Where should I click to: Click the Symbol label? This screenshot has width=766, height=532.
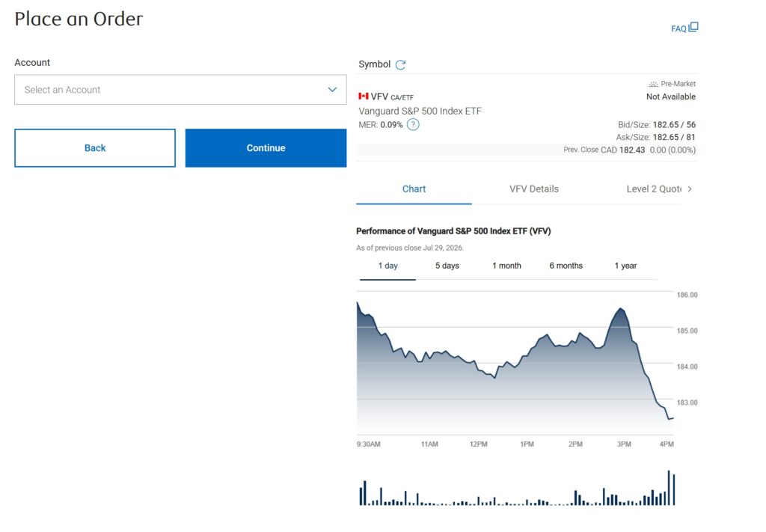[374, 64]
